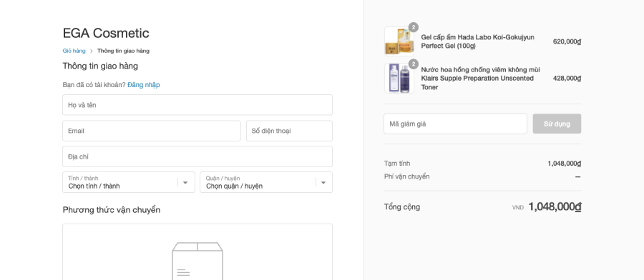Viewport: 644px width, 280px height.
Task: Click the Klairs toner product thumbnail
Action: tap(399, 79)
